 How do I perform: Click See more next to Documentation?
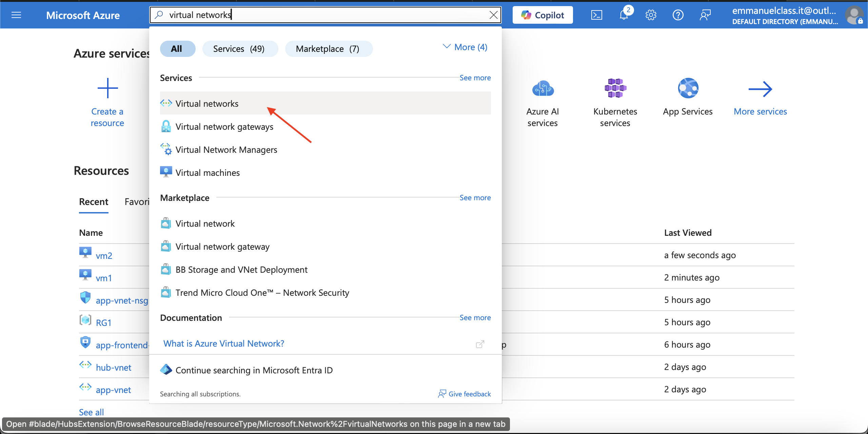(475, 317)
